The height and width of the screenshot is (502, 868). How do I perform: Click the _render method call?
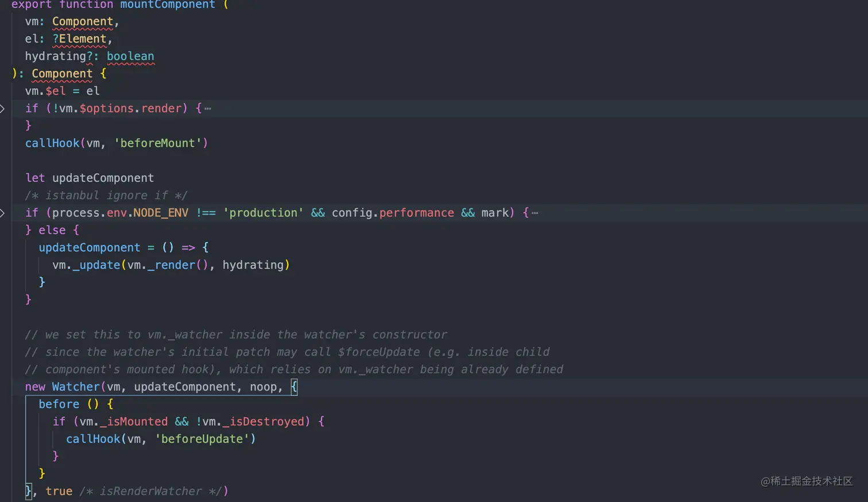(x=172, y=265)
